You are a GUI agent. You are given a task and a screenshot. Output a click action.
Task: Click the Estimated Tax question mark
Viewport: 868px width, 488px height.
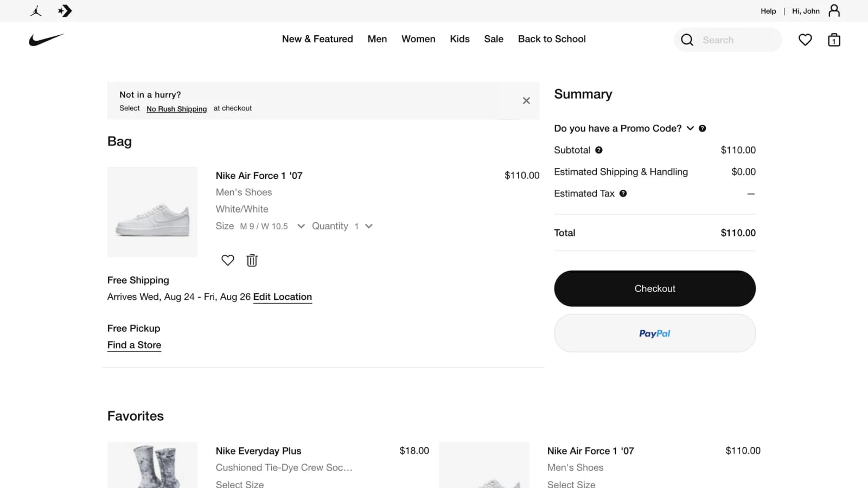point(623,194)
